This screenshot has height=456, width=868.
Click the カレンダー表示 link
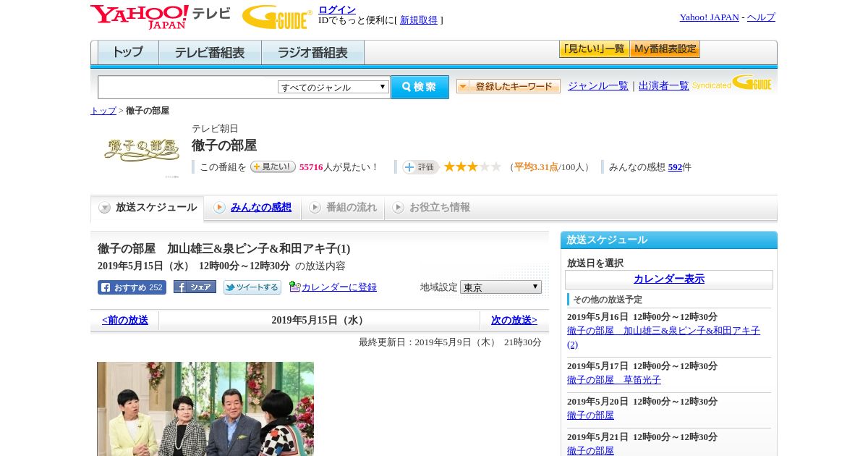pyautogui.click(x=669, y=279)
